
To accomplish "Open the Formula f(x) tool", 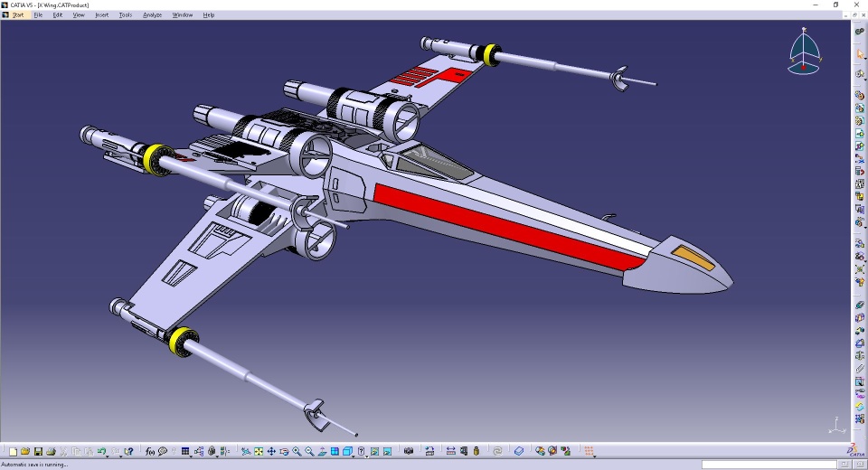I will [149, 452].
